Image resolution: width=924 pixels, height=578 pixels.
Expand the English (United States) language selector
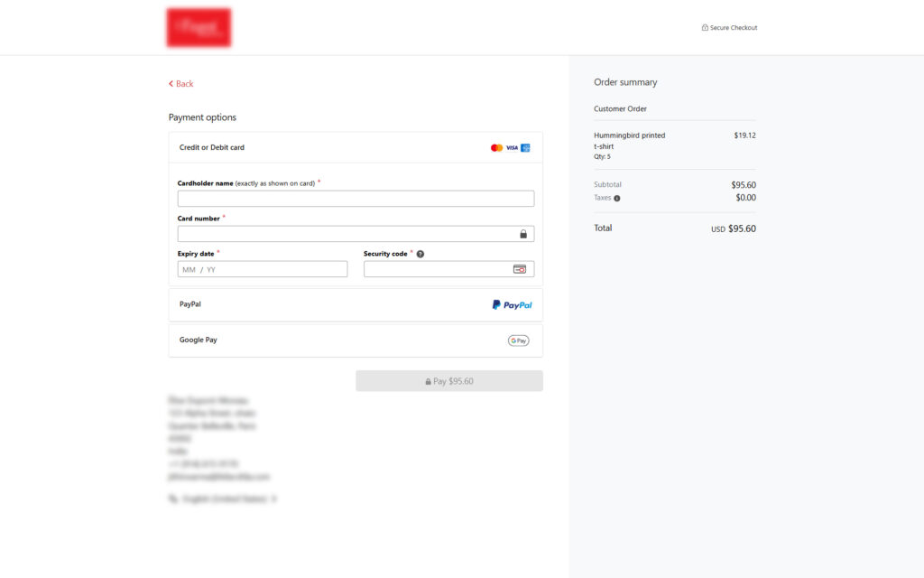226,498
